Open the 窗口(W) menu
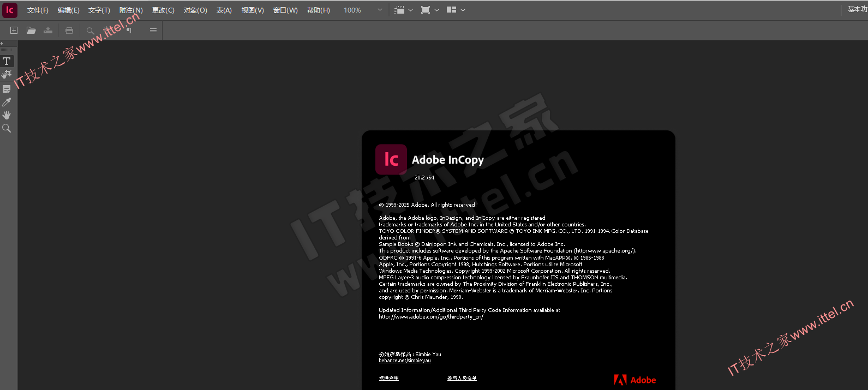 tap(285, 10)
